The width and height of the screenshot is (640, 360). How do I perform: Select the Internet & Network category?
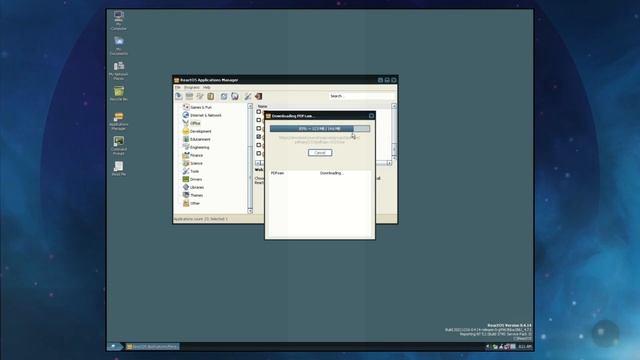click(202, 115)
